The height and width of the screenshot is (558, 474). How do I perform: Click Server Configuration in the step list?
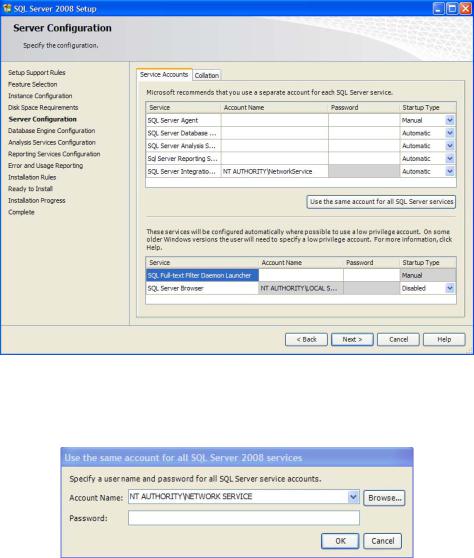pyautogui.click(x=42, y=119)
